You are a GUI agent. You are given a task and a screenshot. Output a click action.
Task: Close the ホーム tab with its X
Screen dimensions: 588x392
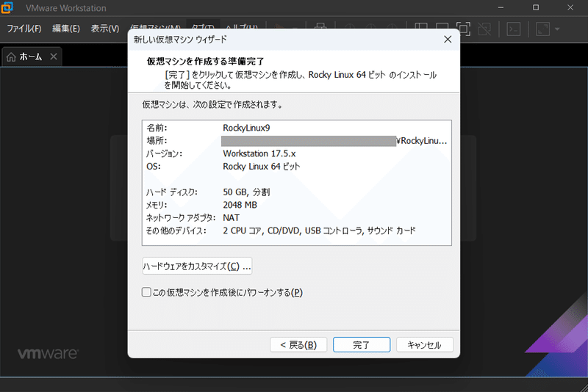54,57
